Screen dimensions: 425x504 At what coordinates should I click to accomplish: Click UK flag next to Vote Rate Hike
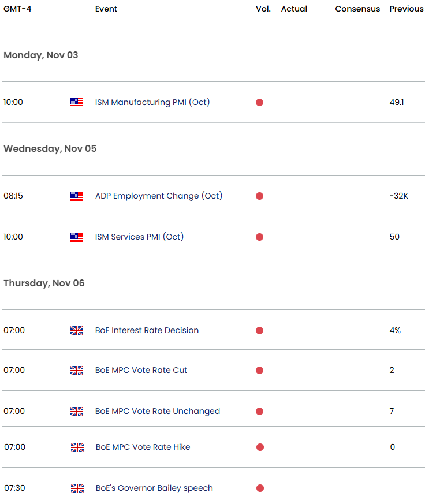(x=77, y=447)
